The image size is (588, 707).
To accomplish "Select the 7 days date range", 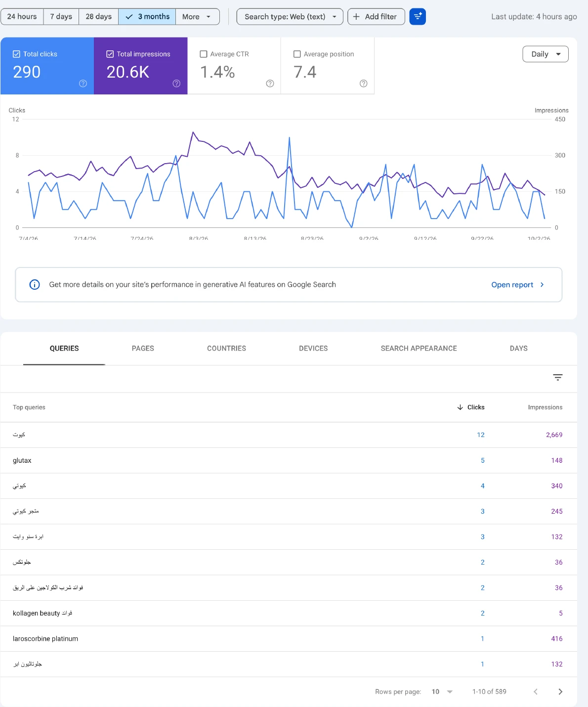I will pyautogui.click(x=61, y=17).
